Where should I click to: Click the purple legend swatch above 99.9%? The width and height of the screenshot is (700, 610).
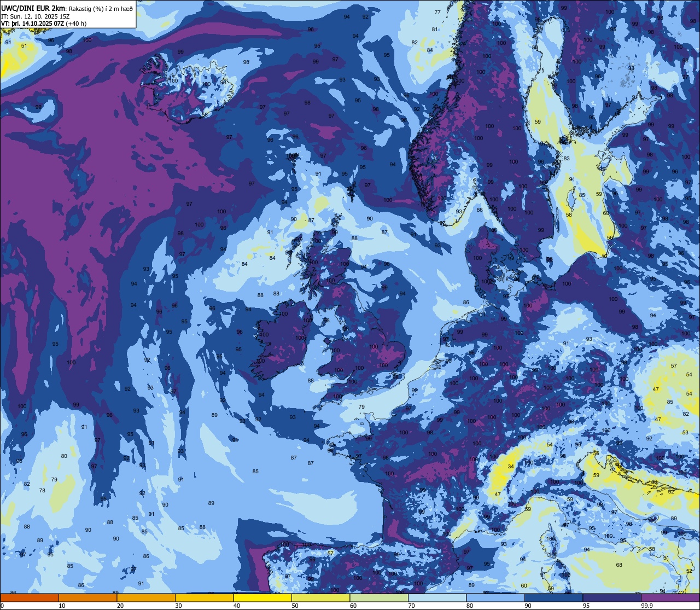coord(670,597)
